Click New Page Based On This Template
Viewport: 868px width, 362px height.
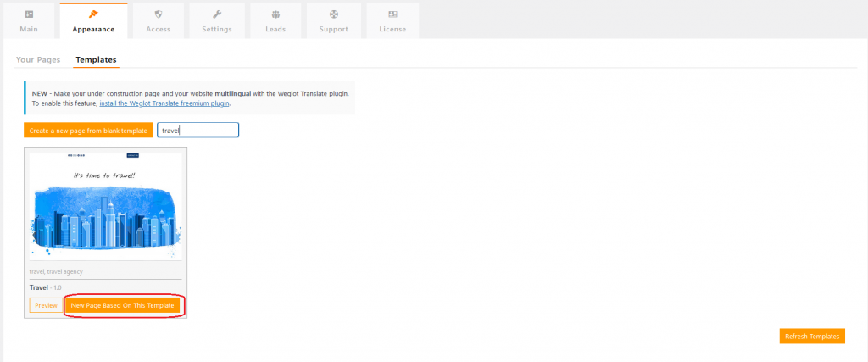pyautogui.click(x=122, y=305)
